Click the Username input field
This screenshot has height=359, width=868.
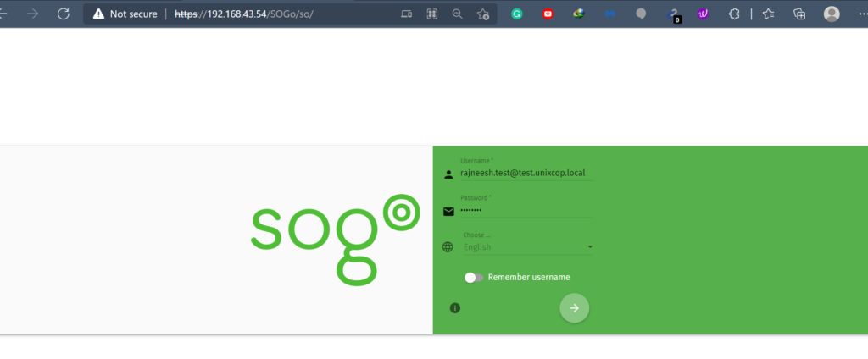point(526,173)
